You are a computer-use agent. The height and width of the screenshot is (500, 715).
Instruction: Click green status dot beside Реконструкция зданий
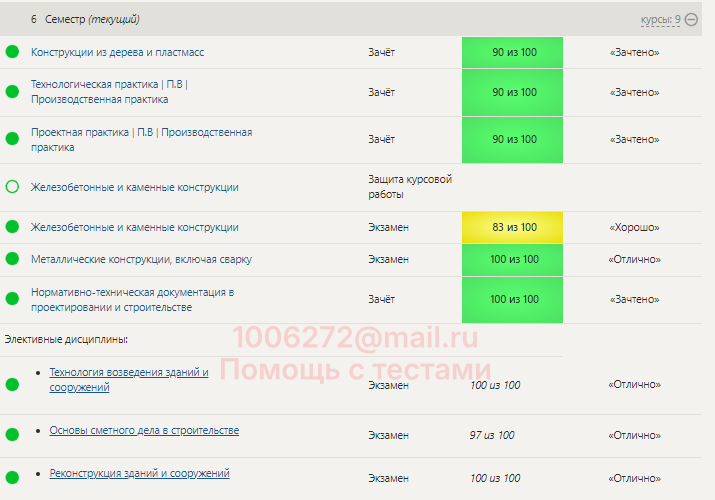[12, 477]
